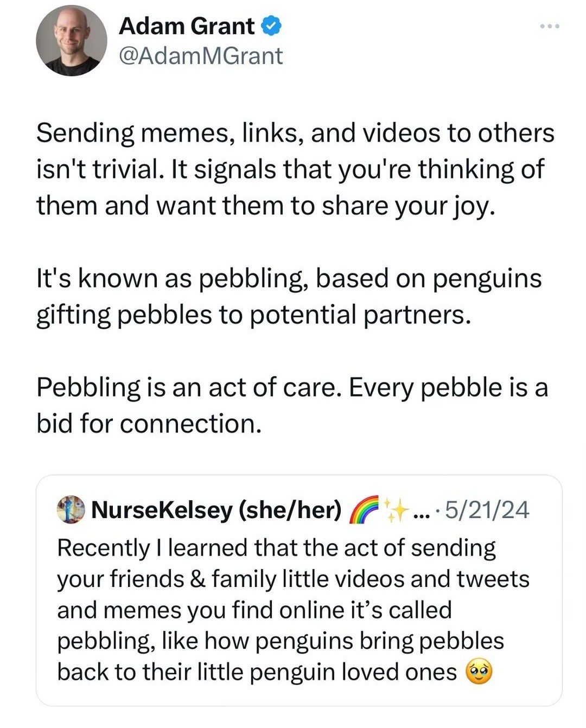Open the 5/21/24 date of quoted tweet
The width and height of the screenshot is (586, 728).
tap(487, 510)
